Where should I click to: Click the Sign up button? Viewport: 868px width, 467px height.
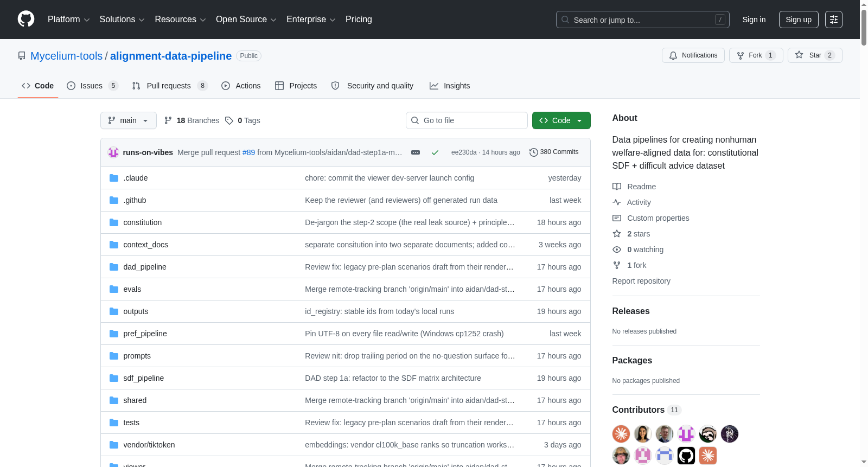799,20
